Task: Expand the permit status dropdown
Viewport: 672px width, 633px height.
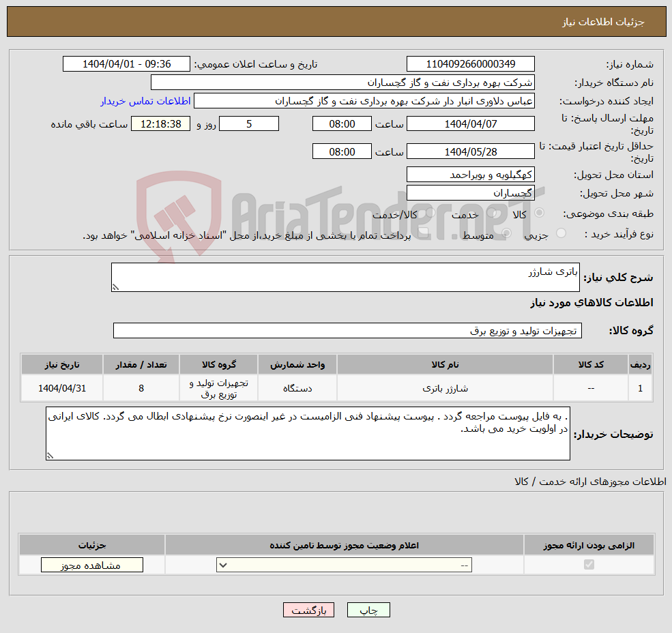Action: pos(344,565)
